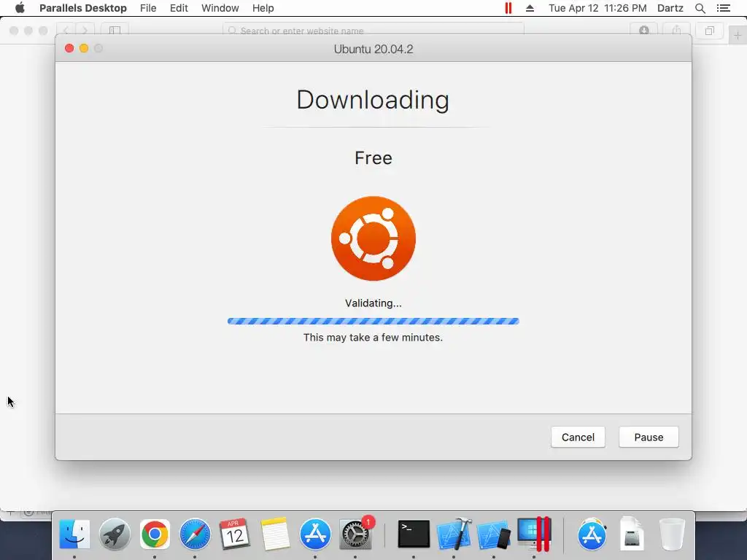The height and width of the screenshot is (560, 747).
Task: Click Safari's downloads button
Action: 643,31
